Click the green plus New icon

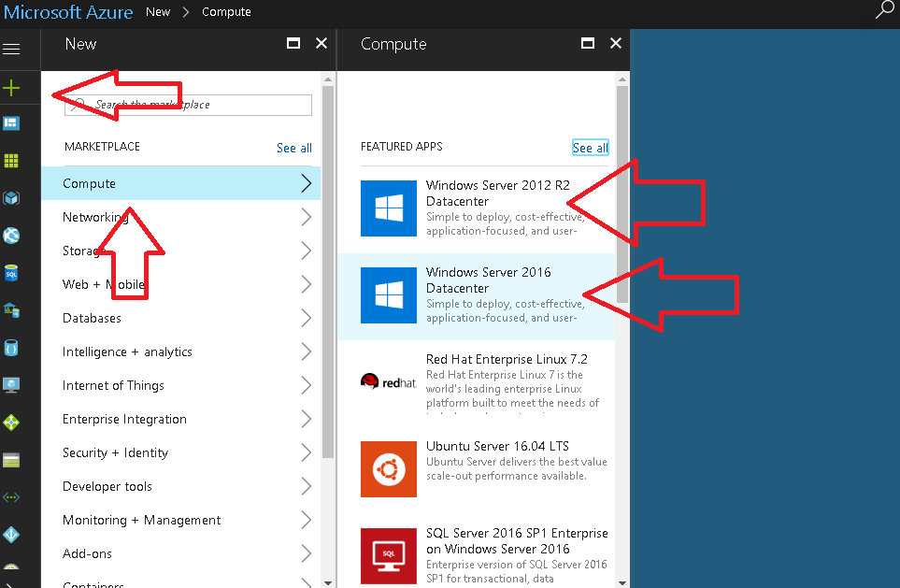tap(11, 88)
